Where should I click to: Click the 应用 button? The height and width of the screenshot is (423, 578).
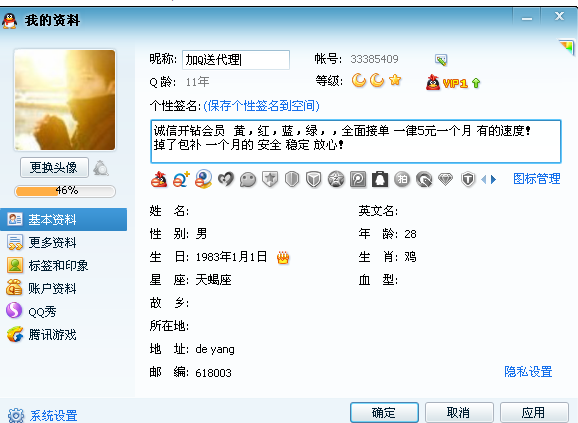pos(534,412)
